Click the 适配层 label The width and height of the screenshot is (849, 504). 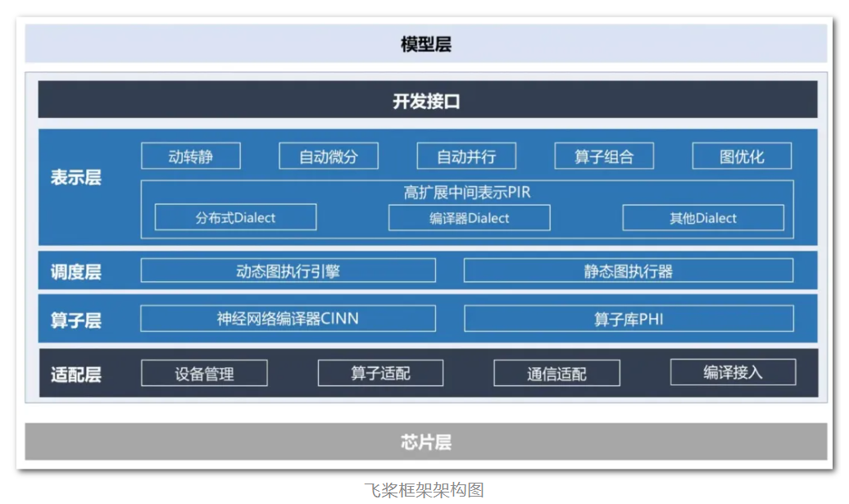[75, 374]
